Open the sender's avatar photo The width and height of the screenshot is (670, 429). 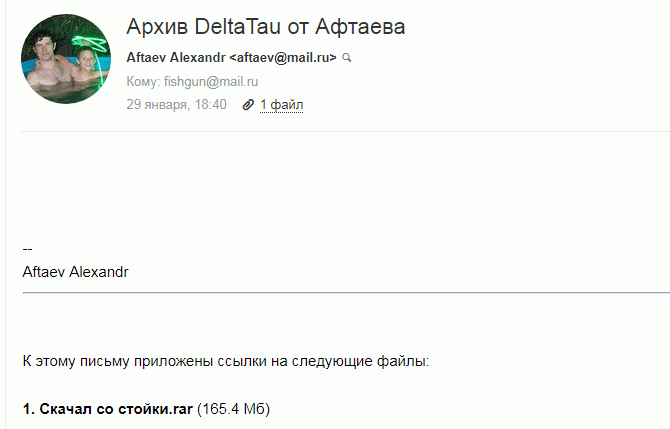tap(67, 59)
